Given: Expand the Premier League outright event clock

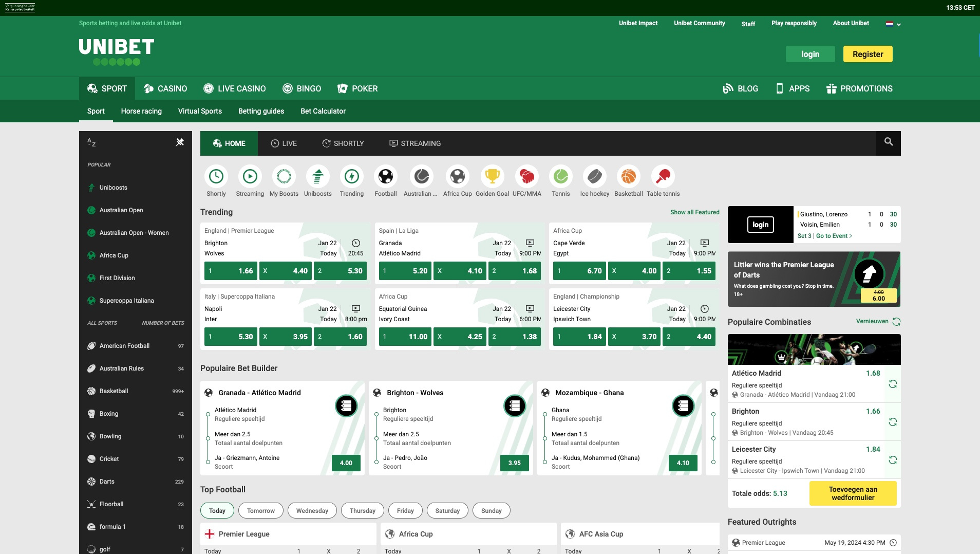Looking at the screenshot, I should [x=895, y=543].
